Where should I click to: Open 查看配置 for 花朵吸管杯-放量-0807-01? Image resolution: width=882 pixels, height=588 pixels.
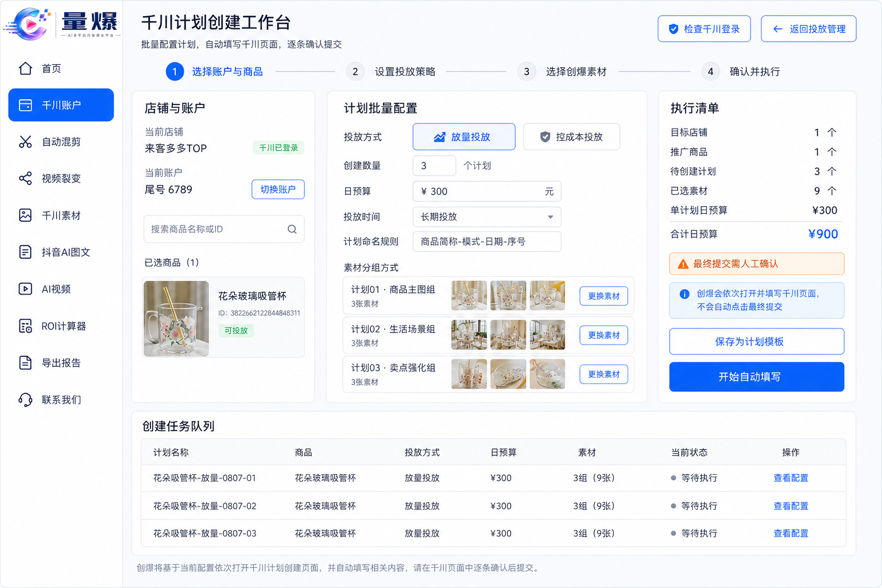coord(791,478)
